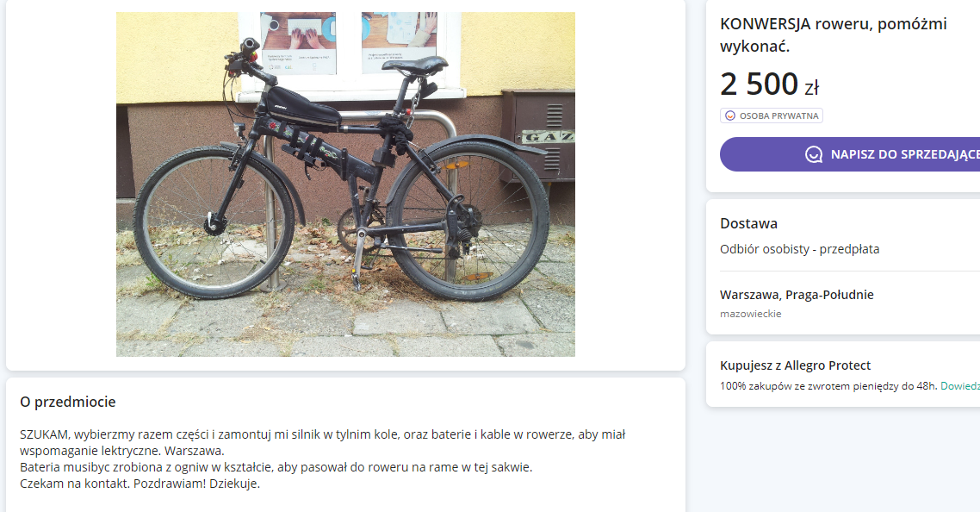Viewport: 980px width, 512px height.
Task: Select the Odbiór osobisty - przedpłata delivery option
Action: (799, 249)
